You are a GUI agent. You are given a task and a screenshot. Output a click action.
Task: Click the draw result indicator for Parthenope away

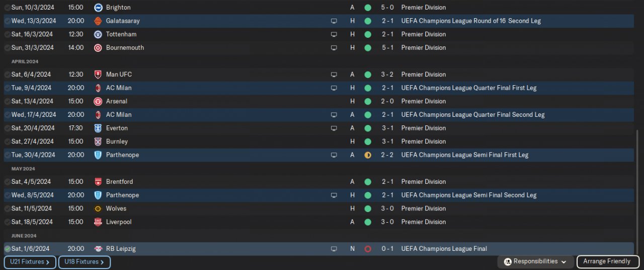[368, 155]
